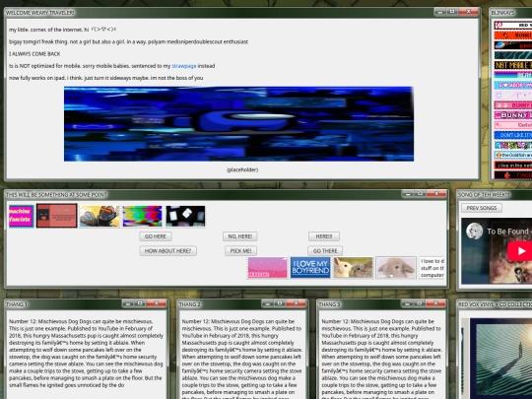Click the black blinkie with red apple
This screenshot has width=532, height=399.
coord(513,175)
